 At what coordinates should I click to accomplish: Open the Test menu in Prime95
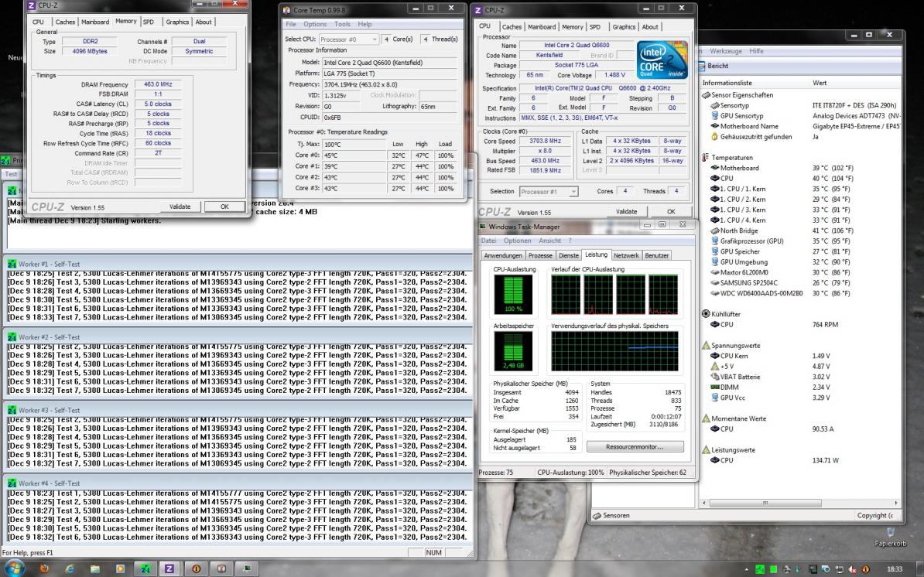11,174
